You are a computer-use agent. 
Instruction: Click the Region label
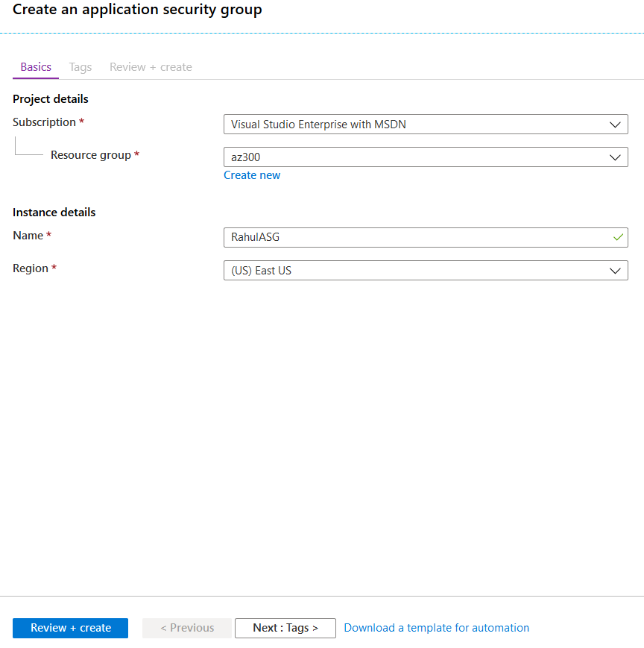[x=31, y=268]
